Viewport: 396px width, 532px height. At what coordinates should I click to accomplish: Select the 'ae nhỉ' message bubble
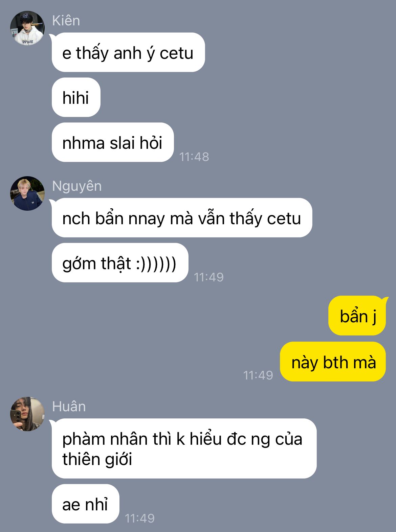pyautogui.click(x=86, y=504)
